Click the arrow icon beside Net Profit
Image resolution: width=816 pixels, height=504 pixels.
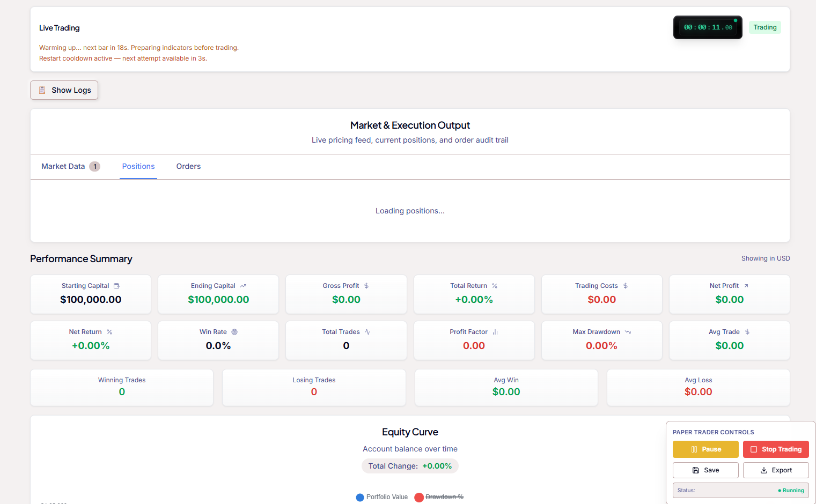[x=746, y=286]
